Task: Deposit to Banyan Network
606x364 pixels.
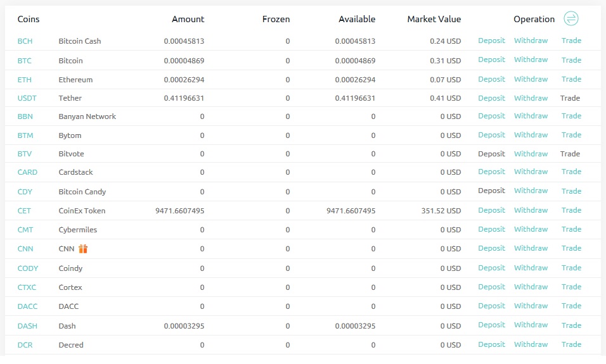Action: [491, 116]
